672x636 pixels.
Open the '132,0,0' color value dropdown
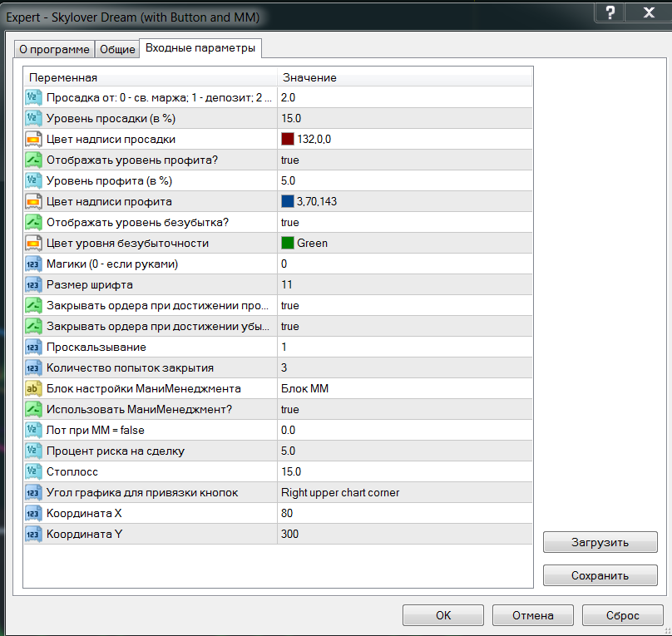404,139
